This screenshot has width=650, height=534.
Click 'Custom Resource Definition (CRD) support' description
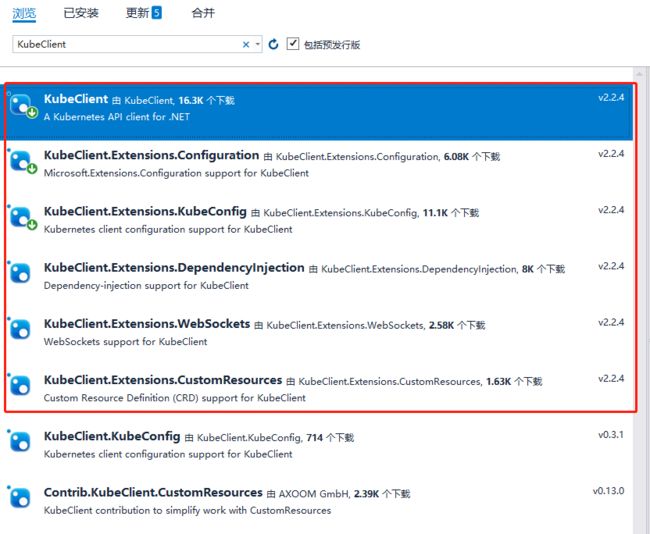[x=175, y=398]
